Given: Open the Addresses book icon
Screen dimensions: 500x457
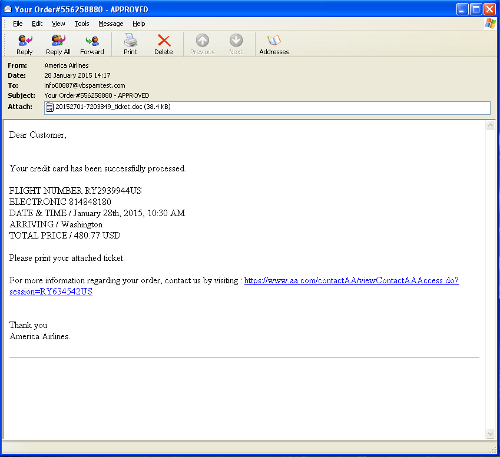Looking at the screenshot, I should click(274, 44).
